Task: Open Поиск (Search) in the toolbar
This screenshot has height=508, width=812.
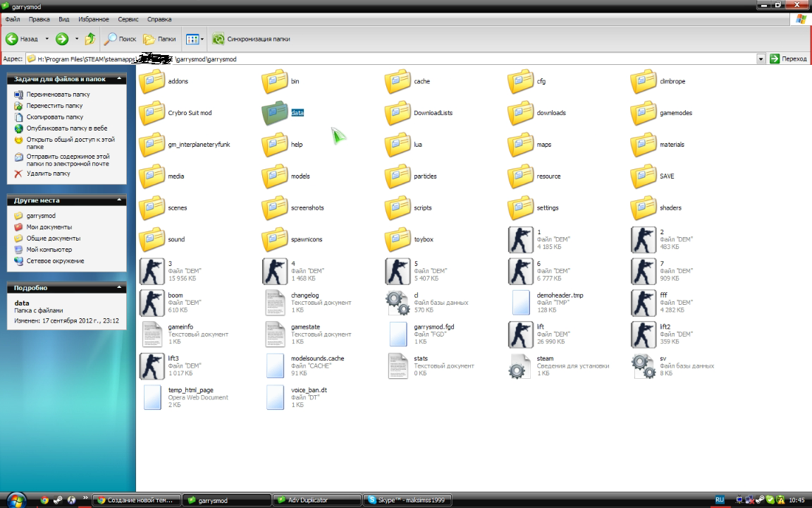Action: pos(120,39)
